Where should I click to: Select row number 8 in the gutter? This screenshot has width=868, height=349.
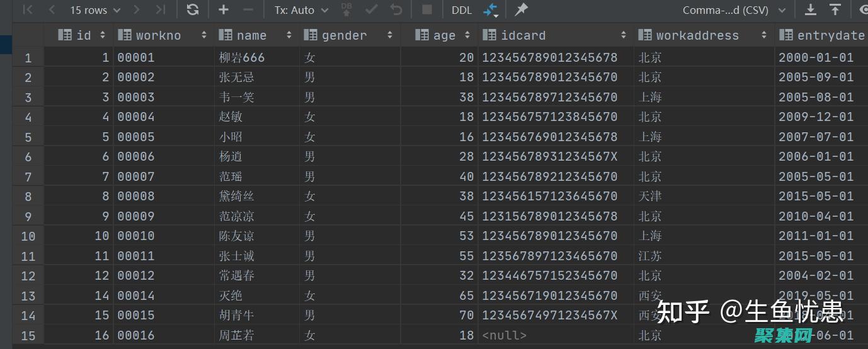click(x=28, y=197)
